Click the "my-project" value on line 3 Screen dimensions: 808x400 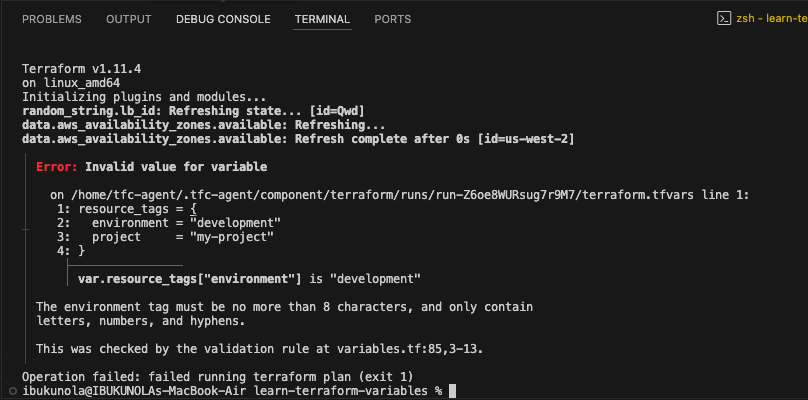[x=231, y=237]
